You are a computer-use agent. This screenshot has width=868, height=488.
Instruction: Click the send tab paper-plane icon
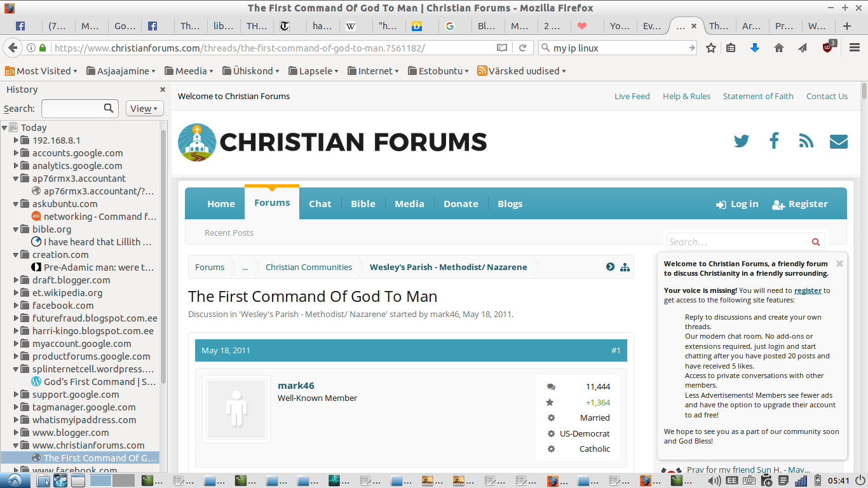[x=803, y=48]
